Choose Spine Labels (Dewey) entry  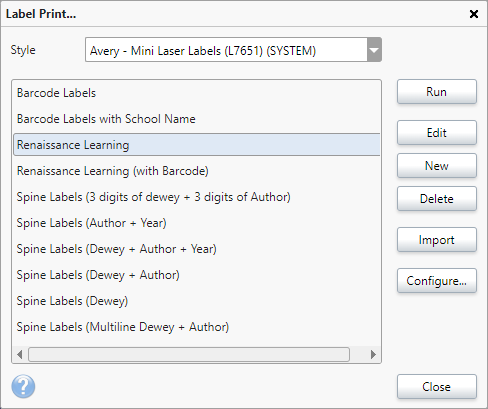click(197, 301)
